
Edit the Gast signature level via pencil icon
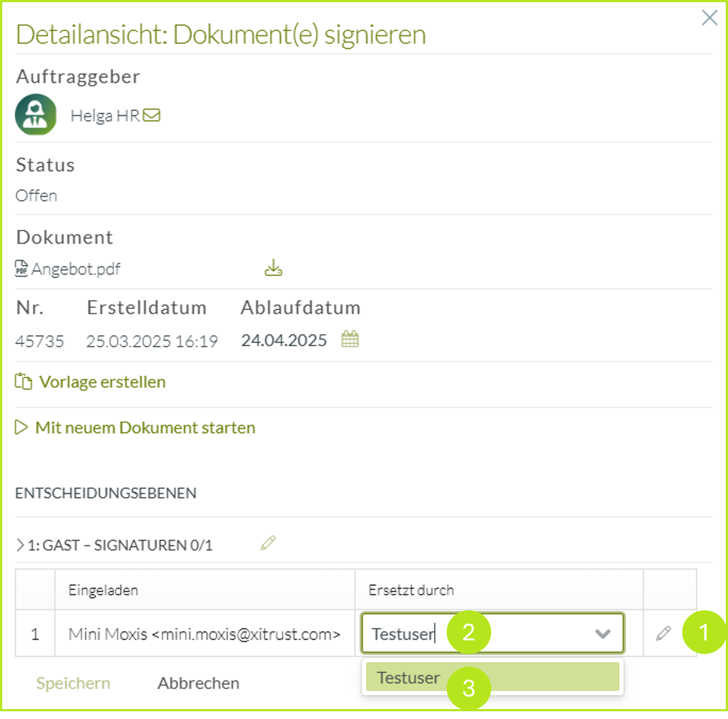coord(268,543)
